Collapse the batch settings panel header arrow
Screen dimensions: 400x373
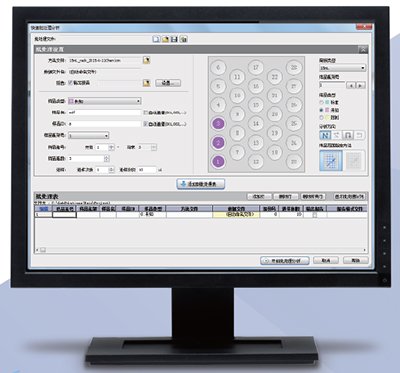point(363,50)
